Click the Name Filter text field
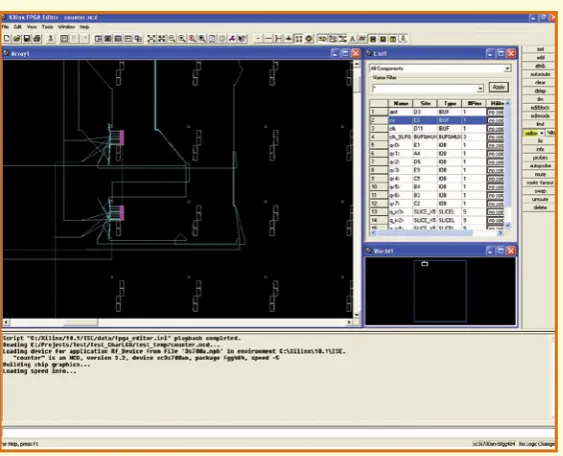 click(x=424, y=88)
